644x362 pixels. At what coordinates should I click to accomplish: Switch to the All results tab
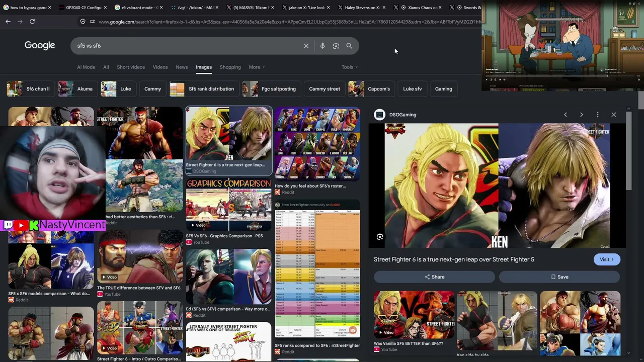click(x=106, y=67)
